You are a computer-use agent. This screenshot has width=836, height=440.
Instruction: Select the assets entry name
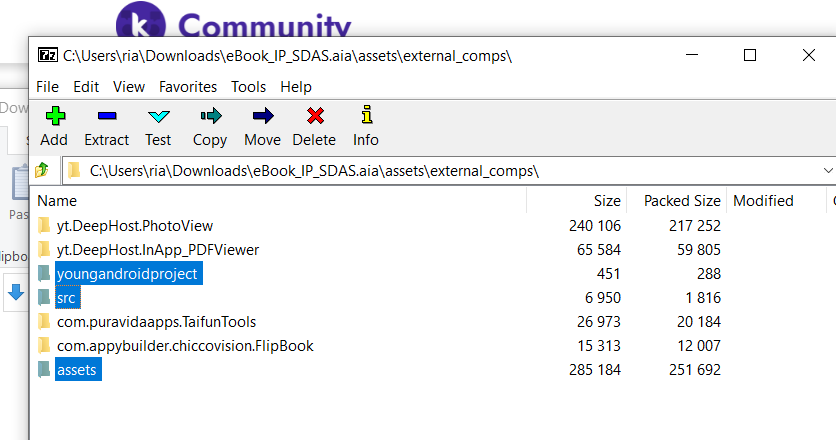click(76, 370)
